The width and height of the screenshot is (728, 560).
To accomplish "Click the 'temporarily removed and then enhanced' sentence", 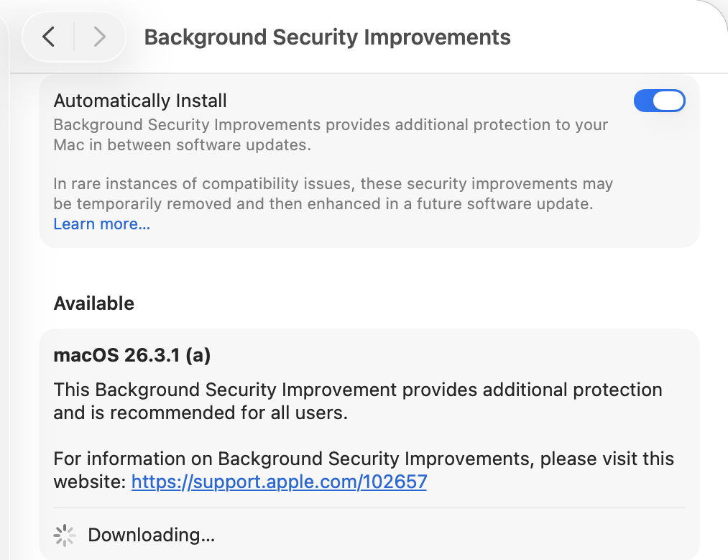I will click(x=323, y=203).
